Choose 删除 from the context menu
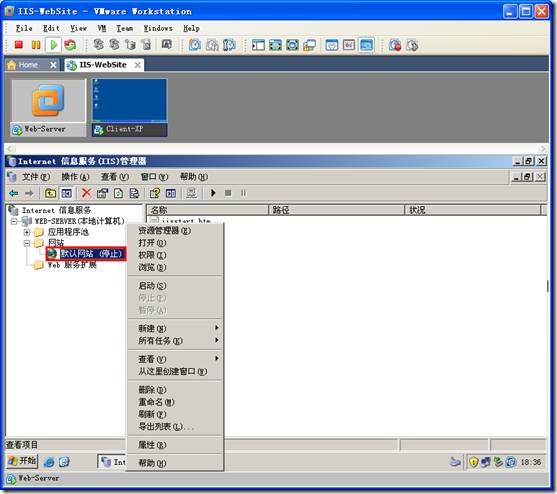This screenshot has width=557, height=494. tap(175, 390)
